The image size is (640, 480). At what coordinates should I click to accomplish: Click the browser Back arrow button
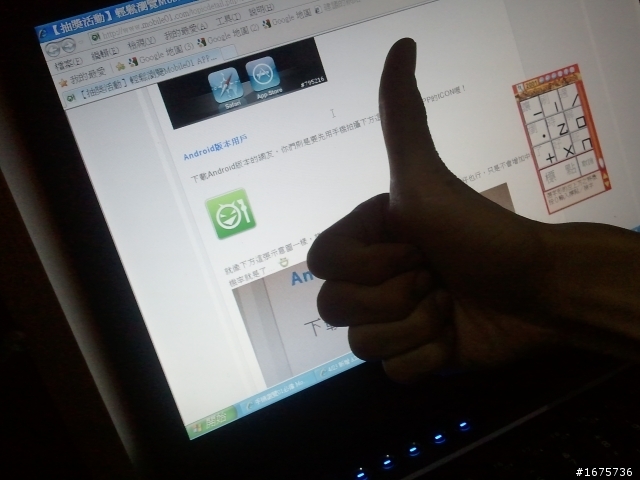coord(53,50)
